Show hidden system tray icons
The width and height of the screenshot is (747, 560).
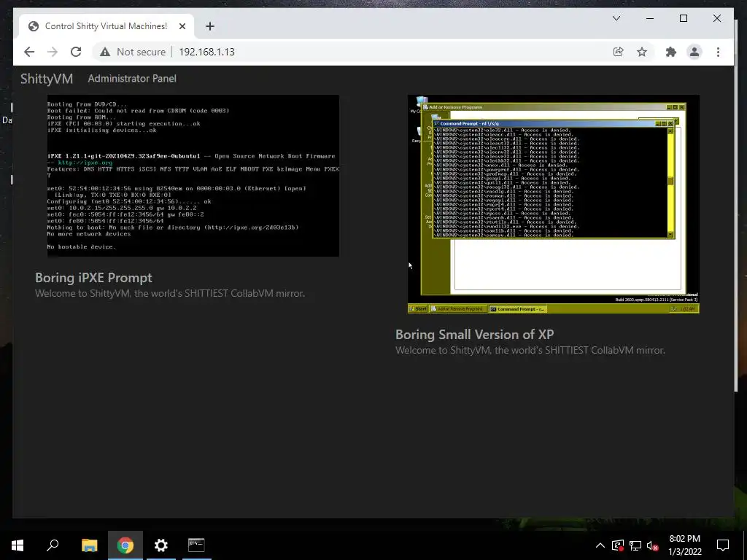pos(600,545)
